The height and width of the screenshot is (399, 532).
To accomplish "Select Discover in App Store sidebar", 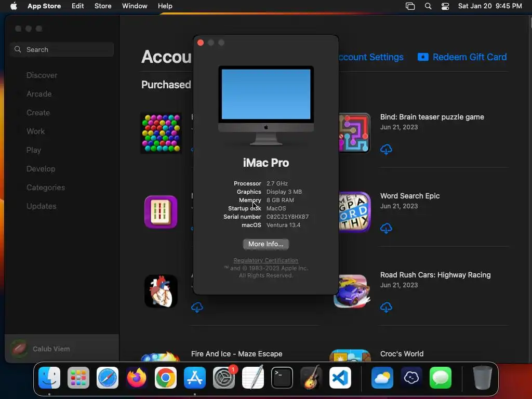I will [42, 75].
